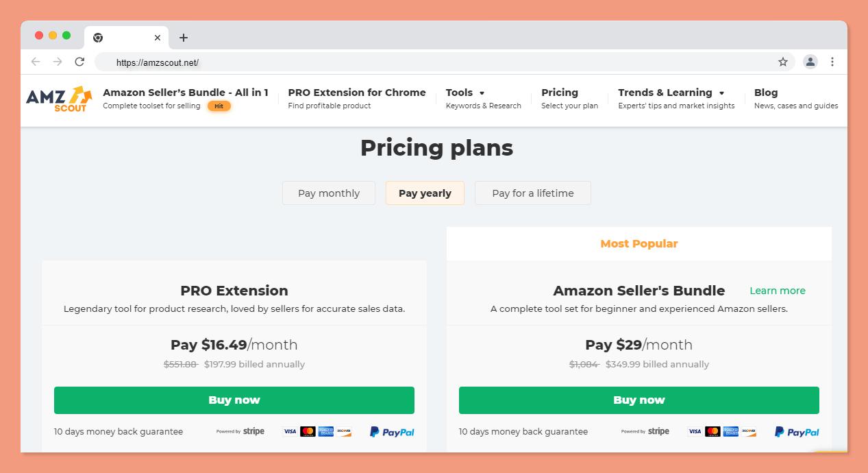Open the browser profile avatar icon

810,62
